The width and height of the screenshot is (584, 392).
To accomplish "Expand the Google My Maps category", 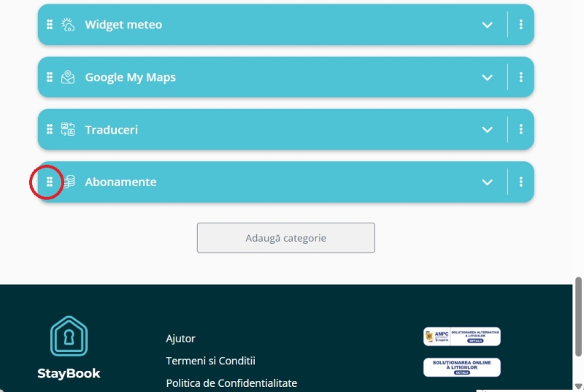I will click(487, 77).
